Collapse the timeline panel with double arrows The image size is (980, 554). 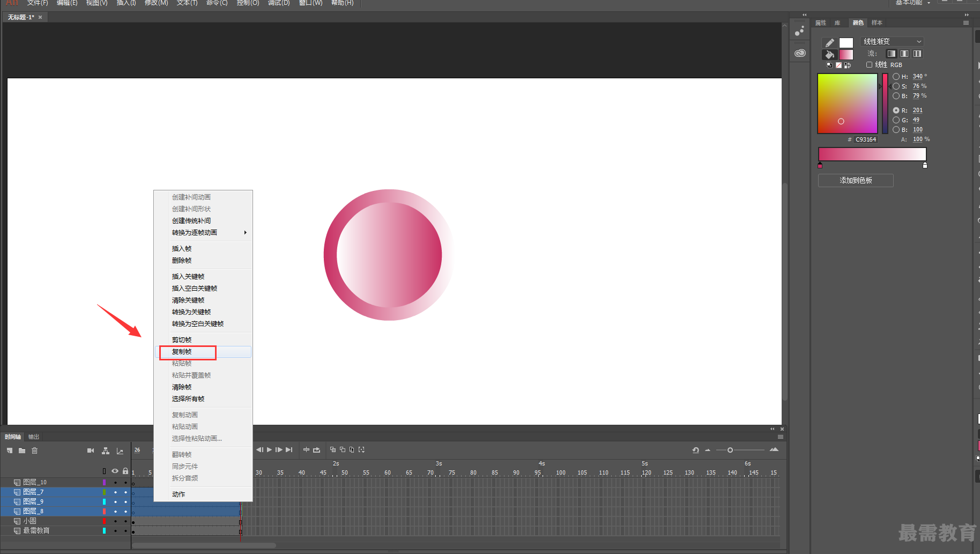773,429
